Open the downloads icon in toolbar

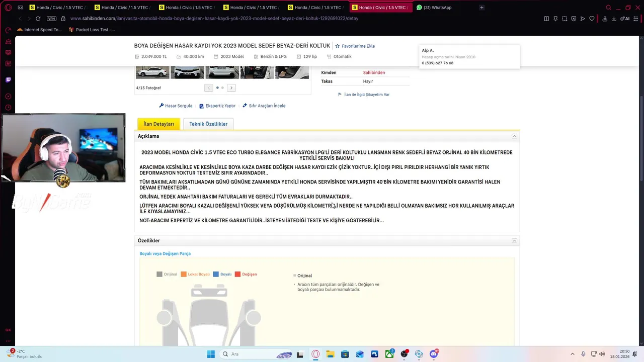614,19
